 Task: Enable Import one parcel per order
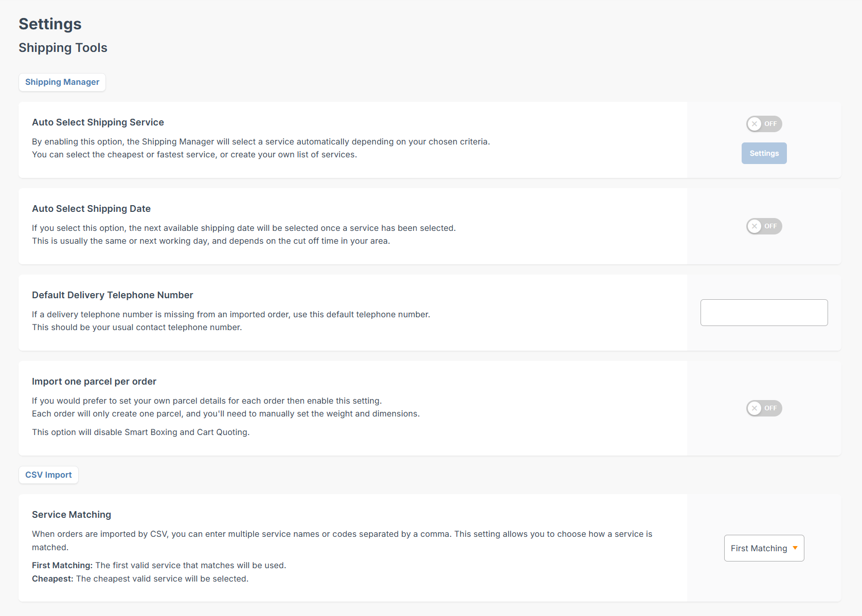(764, 408)
